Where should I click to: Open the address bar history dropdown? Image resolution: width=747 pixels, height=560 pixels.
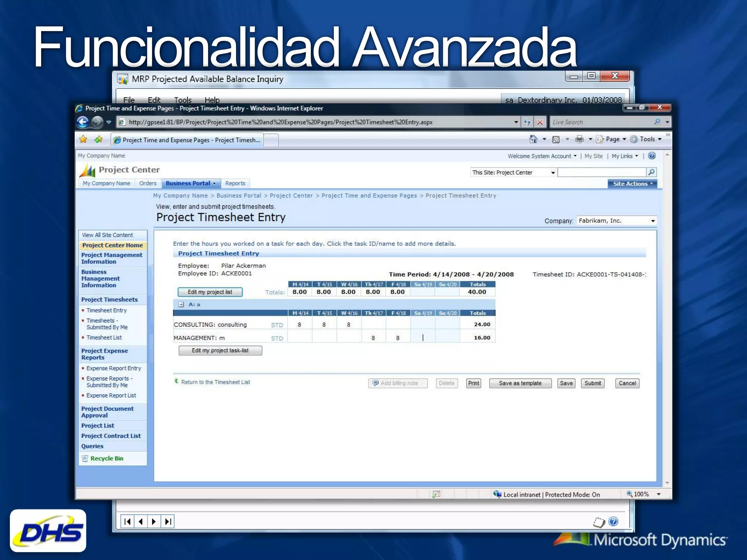coord(516,122)
